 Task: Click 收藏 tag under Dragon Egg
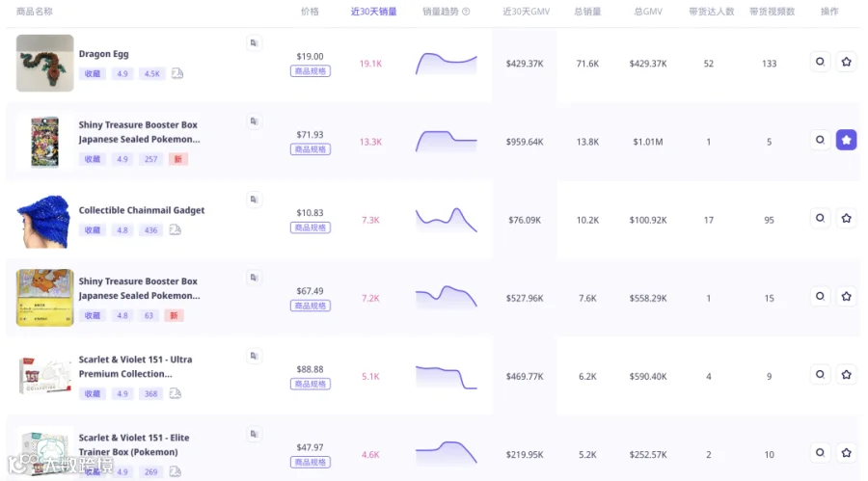tap(93, 73)
